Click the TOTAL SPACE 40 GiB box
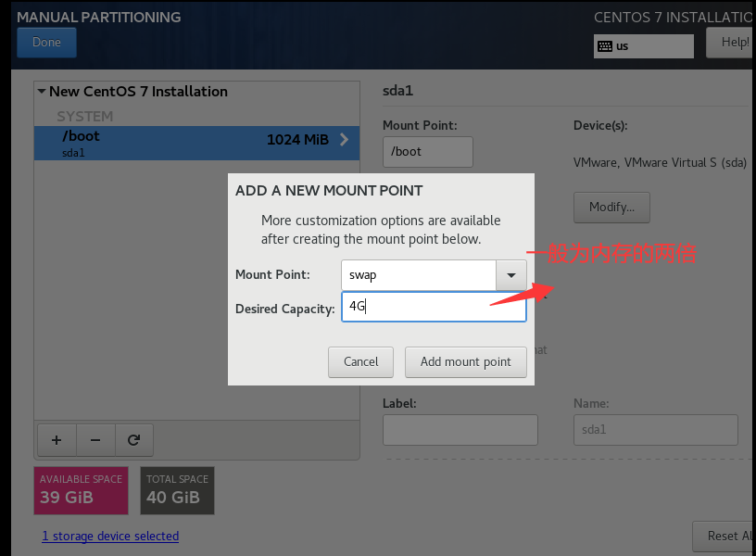Viewport: 756px width, 556px height. (178, 490)
